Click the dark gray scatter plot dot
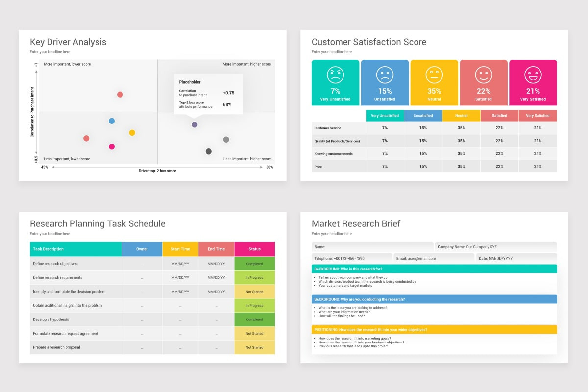The image size is (588, 392). (208, 151)
